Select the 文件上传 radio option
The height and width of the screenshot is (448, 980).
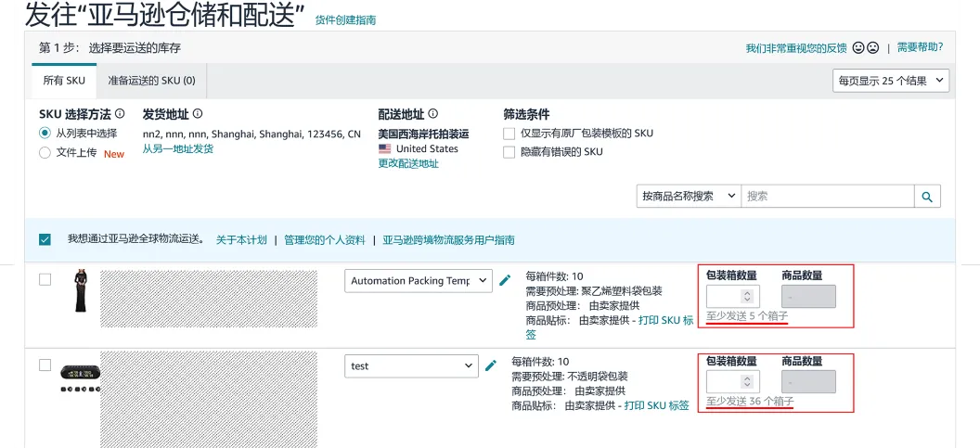pyautogui.click(x=45, y=152)
